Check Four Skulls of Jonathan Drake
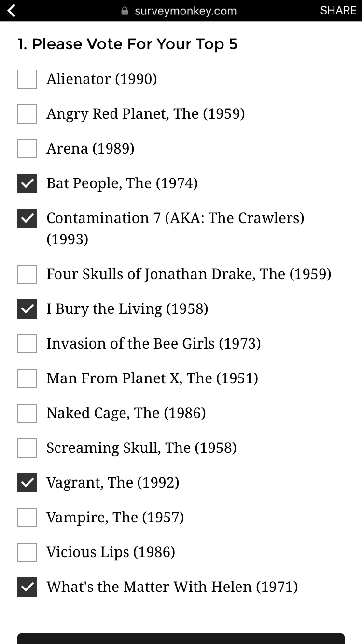 point(27,274)
